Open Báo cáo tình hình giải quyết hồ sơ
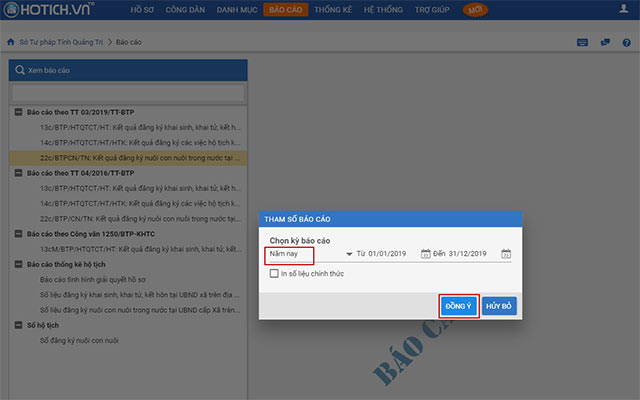This screenshot has height=400, width=640. (x=93, y=280)
